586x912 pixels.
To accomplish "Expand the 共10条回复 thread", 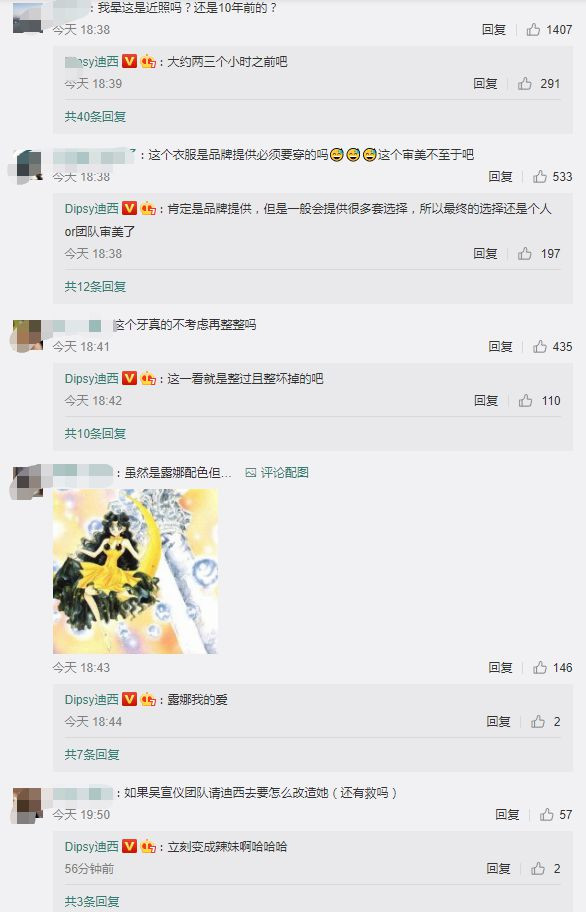I will (x=95, y=433).
